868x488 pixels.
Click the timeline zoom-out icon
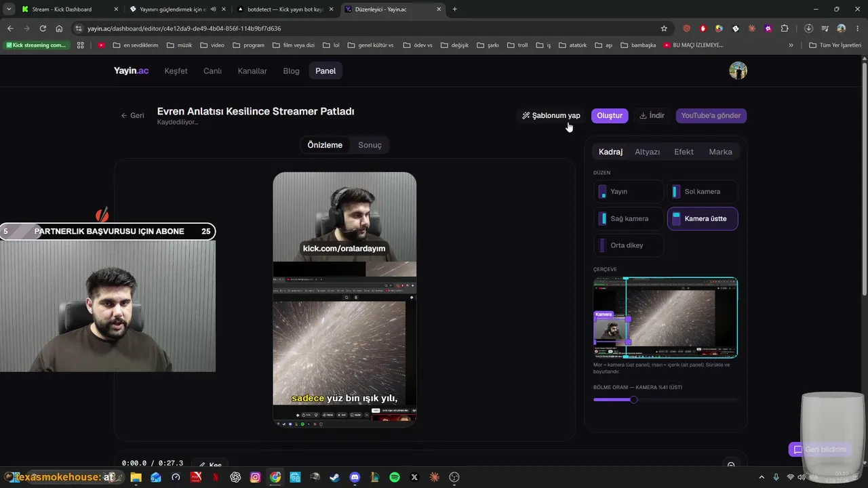pos(731,465)
